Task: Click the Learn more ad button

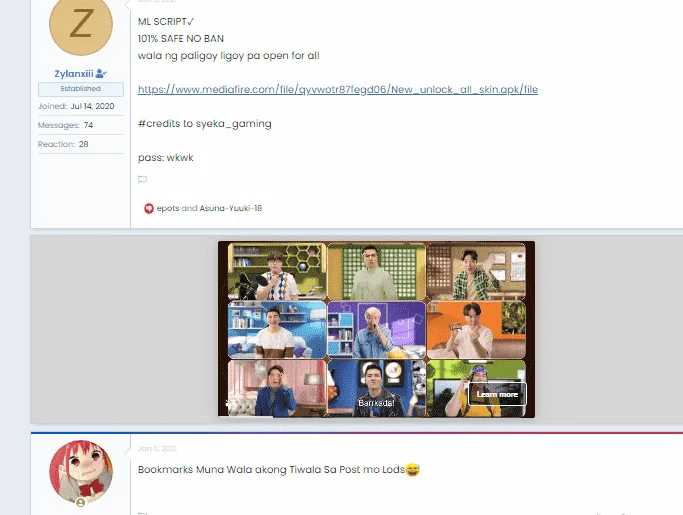Action: [497, 394]
